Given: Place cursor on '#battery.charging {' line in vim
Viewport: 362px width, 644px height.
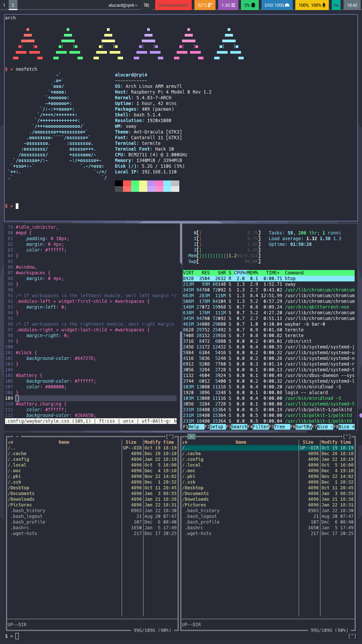Looking at the screenshot, I should tap(41, 404).
